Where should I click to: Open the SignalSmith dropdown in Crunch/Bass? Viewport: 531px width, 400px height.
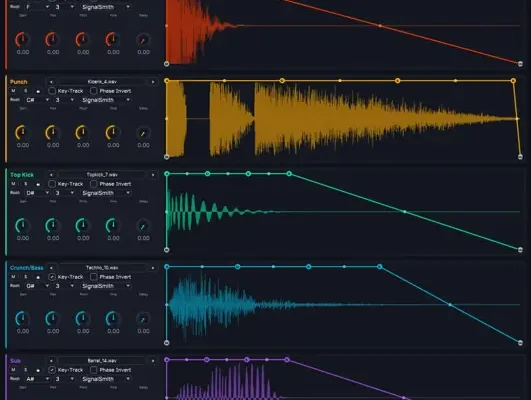(106, 286)
